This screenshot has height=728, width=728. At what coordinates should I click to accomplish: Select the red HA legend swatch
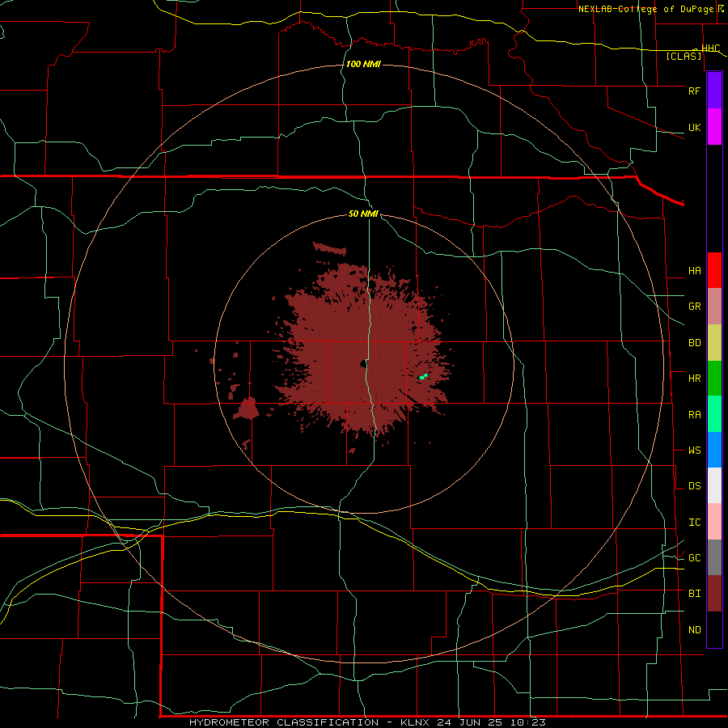[714, 270]
